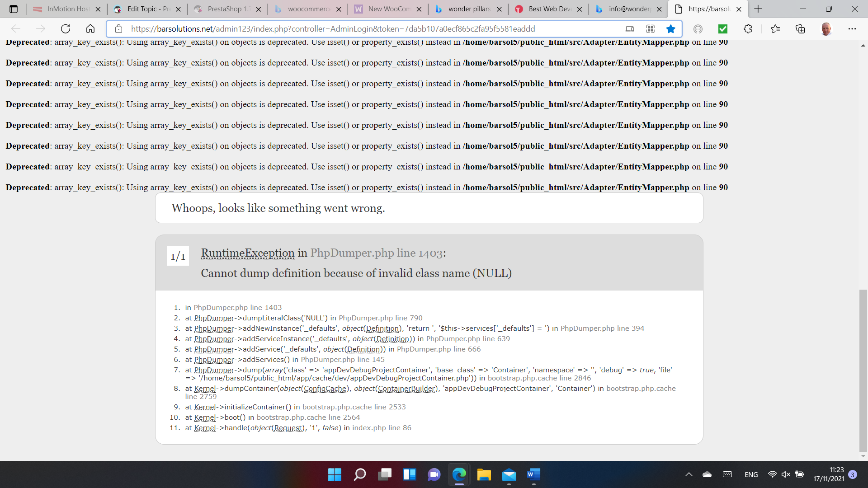View site information lock icon

click(118, 29)
